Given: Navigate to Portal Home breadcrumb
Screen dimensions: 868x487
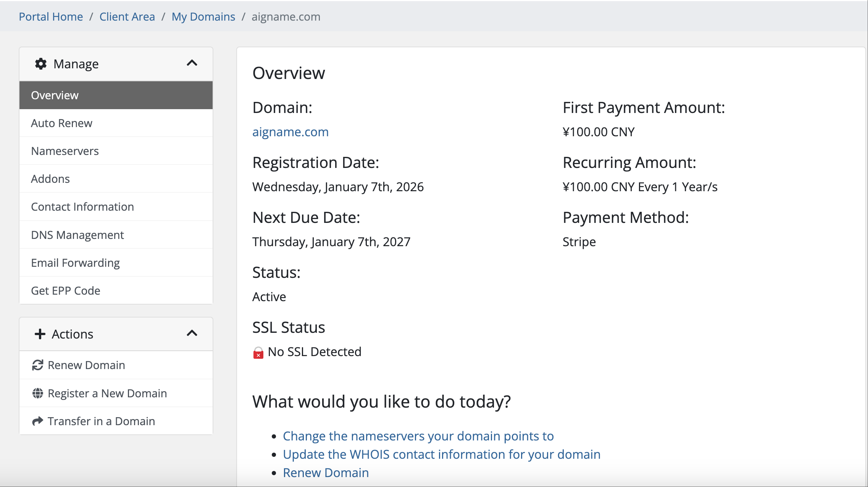Looking at the screenshot, I should click(x=51, y=16).
